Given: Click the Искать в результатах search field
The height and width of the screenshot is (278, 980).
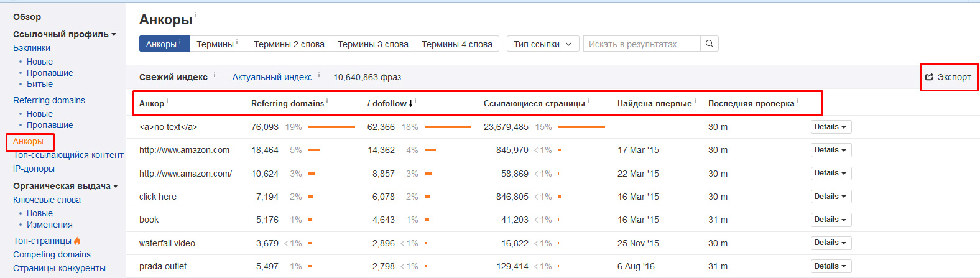Looking at the screenshot, I should [640, 44].
